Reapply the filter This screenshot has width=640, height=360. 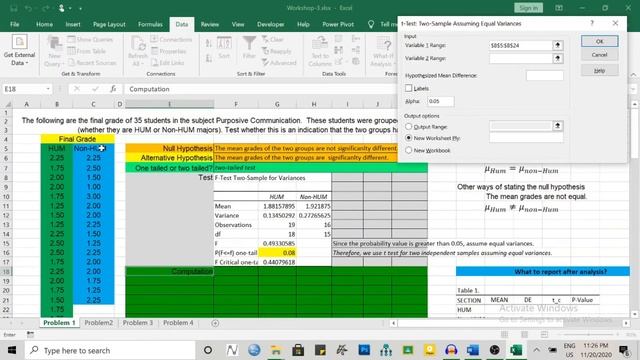277,51
